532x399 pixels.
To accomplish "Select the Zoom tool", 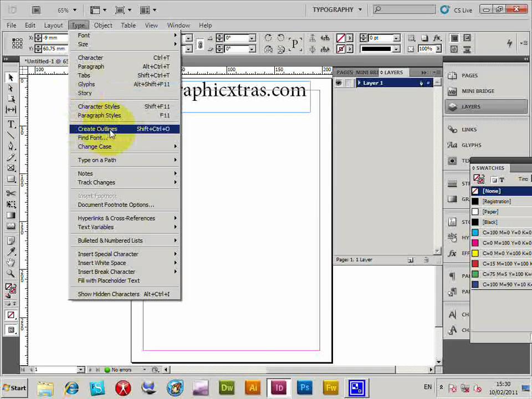I will tap(11, 273).
